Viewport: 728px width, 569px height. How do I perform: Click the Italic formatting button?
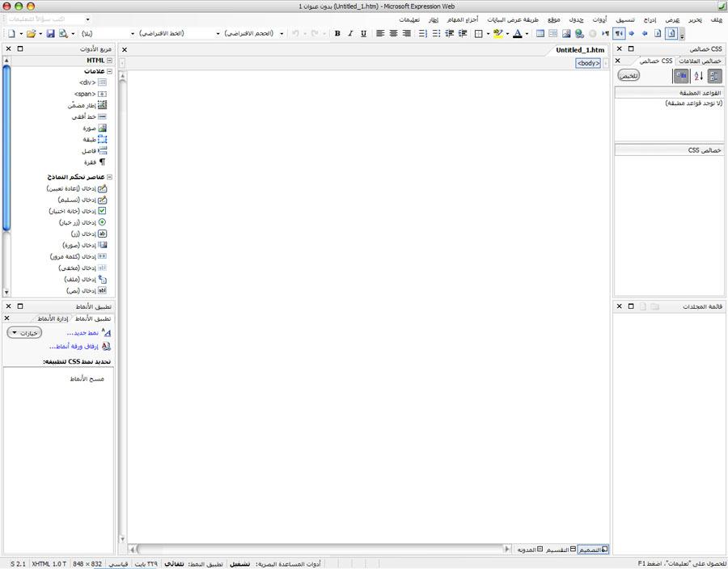click(350, 34)
